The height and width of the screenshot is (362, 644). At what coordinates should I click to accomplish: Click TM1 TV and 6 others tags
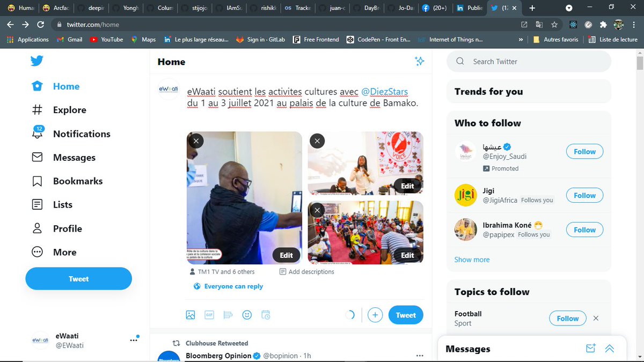click(222, 272)
